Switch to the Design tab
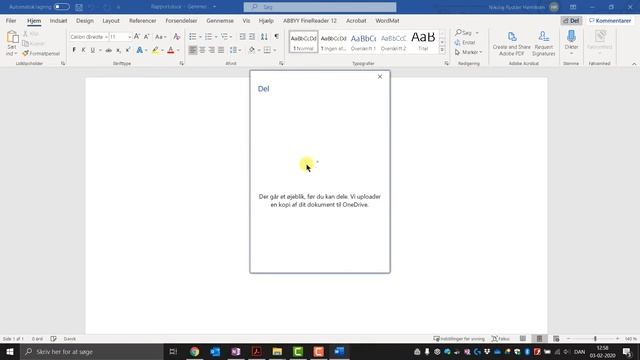Screen dimensions: 640x360 click(85, 21)
